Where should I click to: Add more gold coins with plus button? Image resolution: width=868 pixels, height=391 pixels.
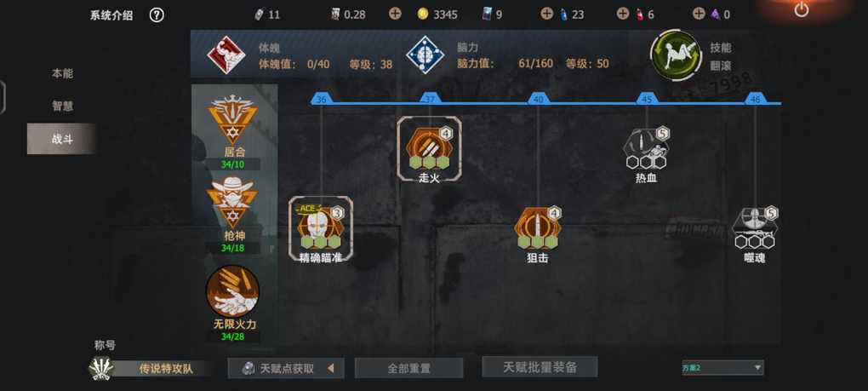coord(395,14)
